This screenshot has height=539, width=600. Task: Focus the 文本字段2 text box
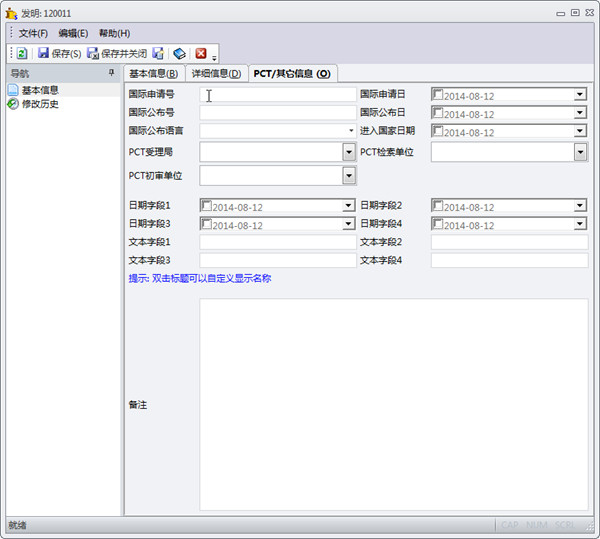(x=510, y=242)
